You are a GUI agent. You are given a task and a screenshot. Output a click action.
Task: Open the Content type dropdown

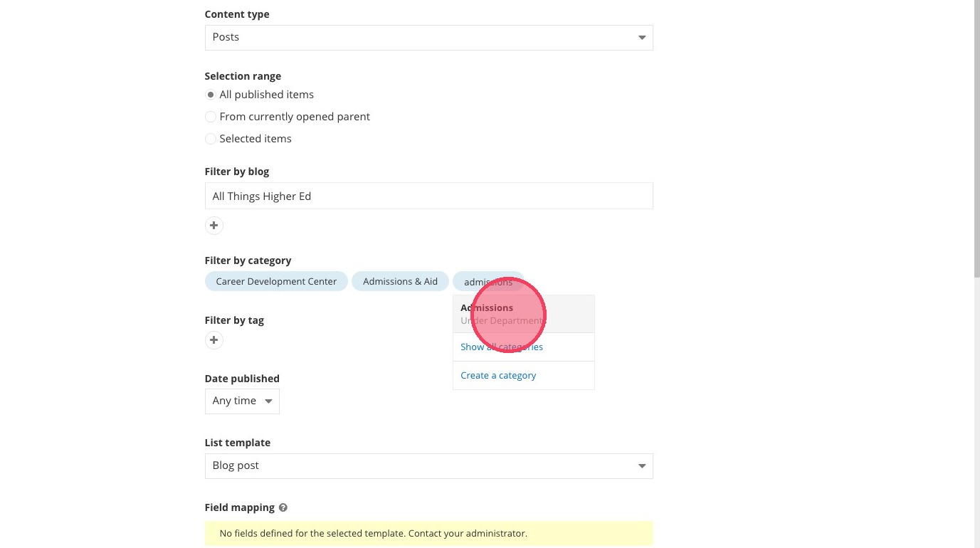[x=428, y=38]
